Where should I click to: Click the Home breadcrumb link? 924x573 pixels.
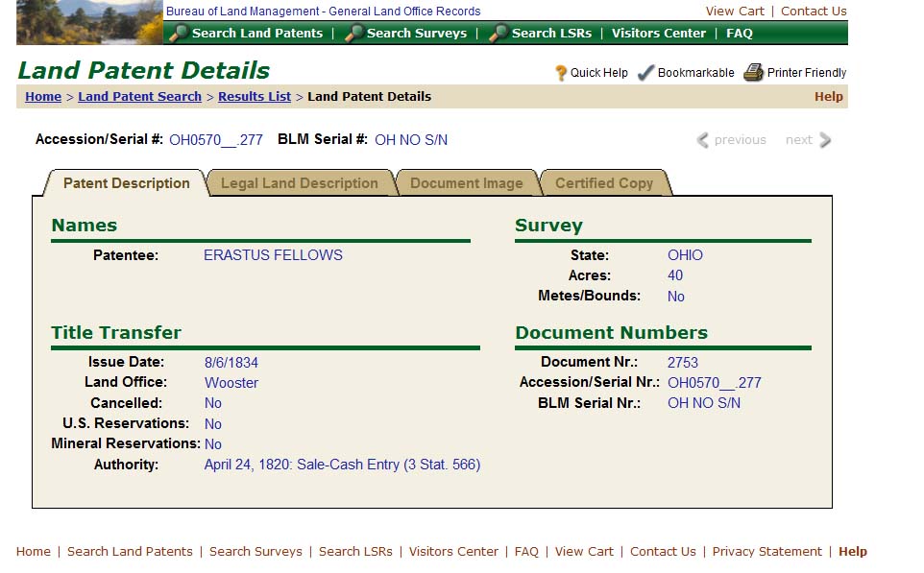43,97
